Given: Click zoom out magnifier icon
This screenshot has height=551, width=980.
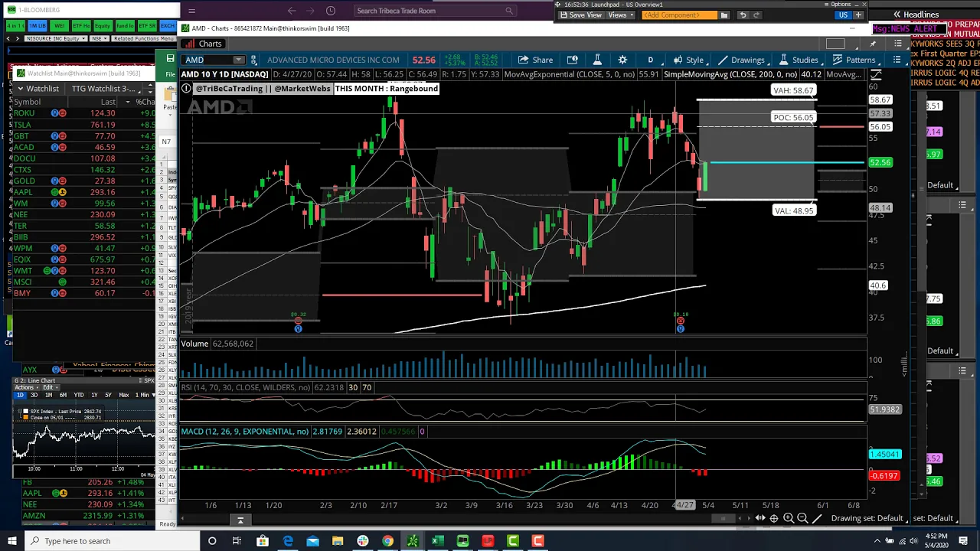Looking at the screenshot, I should (x=802, y=518).
